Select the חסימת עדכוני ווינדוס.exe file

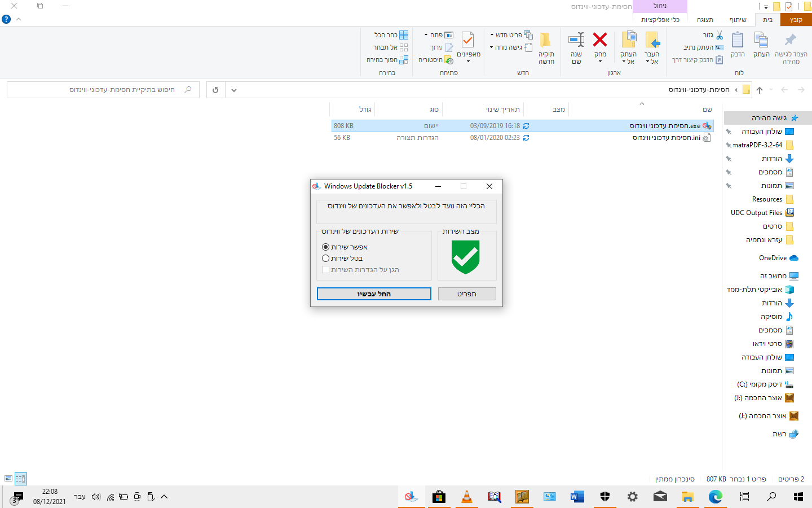click(x=522, y=126)
